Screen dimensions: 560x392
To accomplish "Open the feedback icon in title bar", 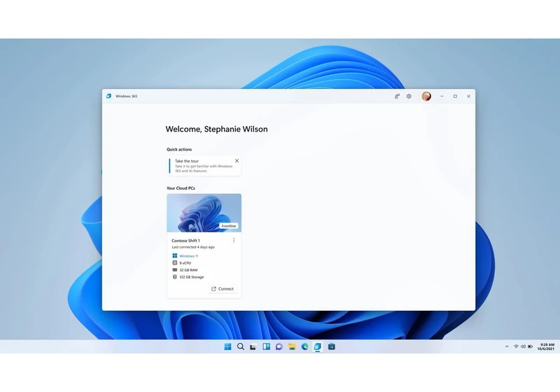I will (x=397, y=96).
